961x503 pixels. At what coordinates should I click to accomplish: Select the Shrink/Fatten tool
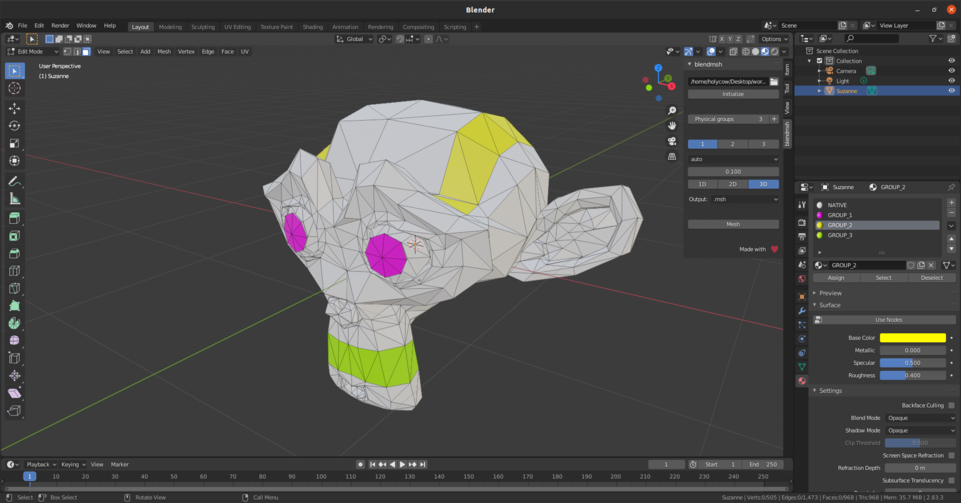point(15,376)
